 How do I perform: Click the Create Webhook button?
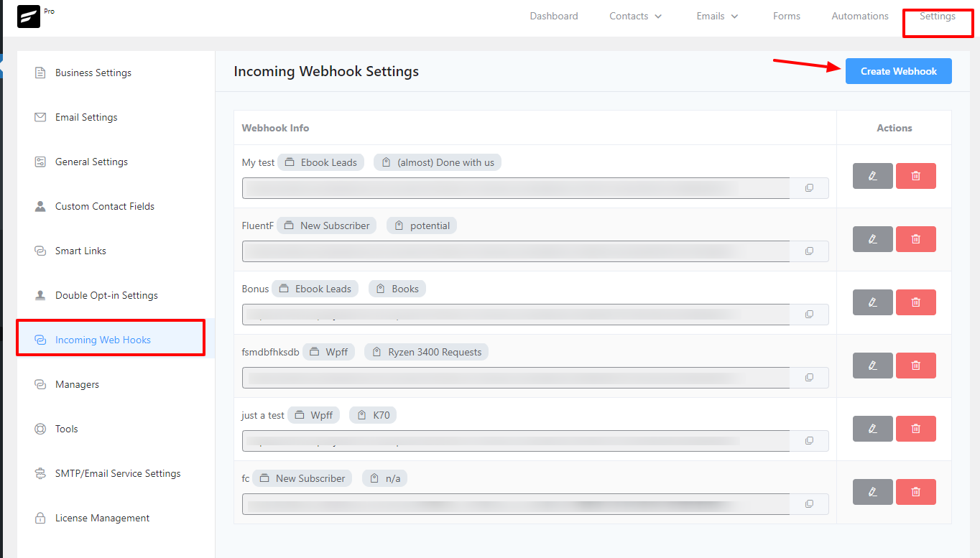[x=898, y=70]
